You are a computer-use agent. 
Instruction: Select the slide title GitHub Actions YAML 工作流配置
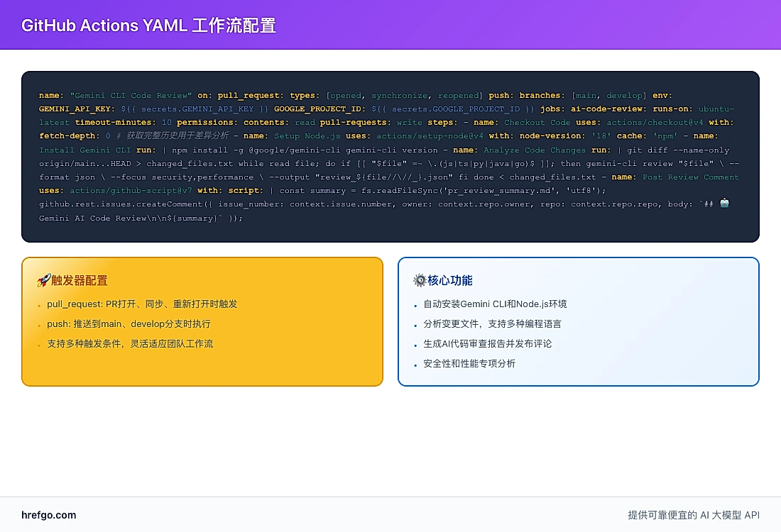(148, 26)
